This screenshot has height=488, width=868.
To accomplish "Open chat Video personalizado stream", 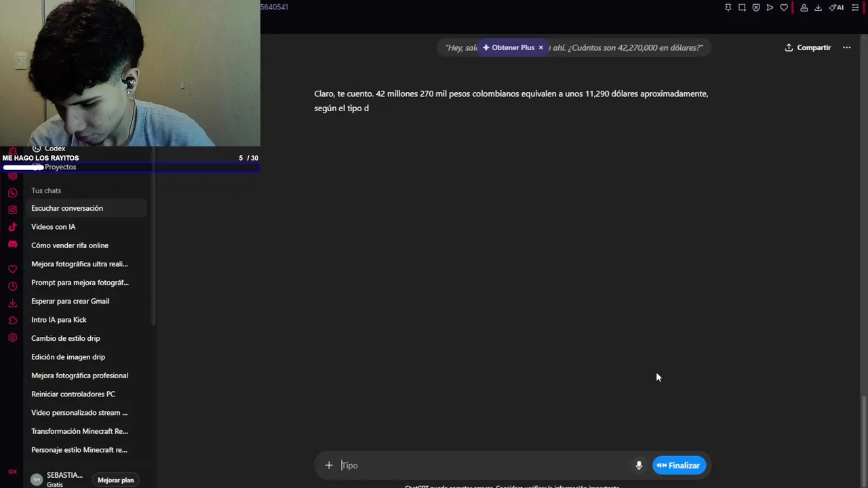I will pyautogui.click(x=87, y=413).
